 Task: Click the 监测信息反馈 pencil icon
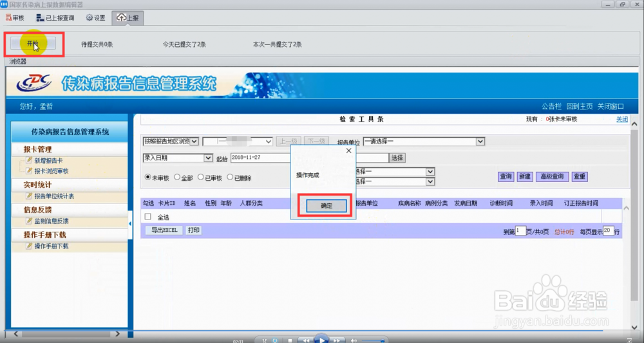pyautogui.click(x=29, y=221)
